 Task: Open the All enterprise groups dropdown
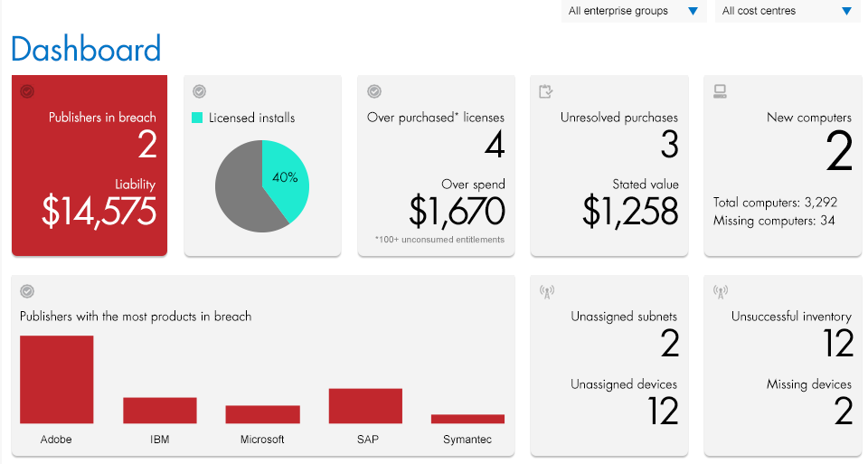[x=633, y=11]
